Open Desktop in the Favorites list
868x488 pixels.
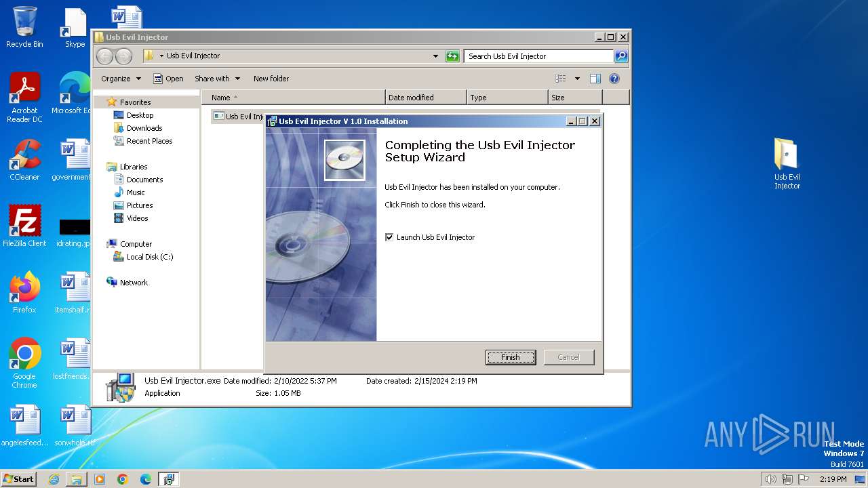click(x=140, y=115)
